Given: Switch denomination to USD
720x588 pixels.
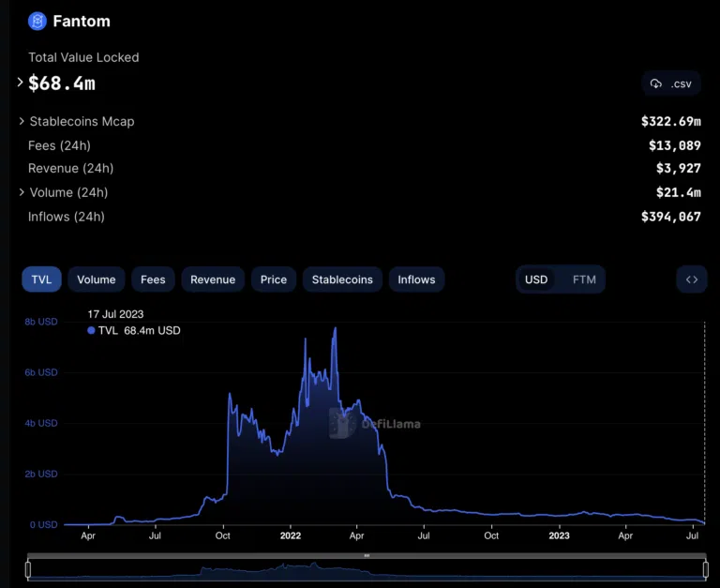Looking at the screenshot, I should click(536, 279).
